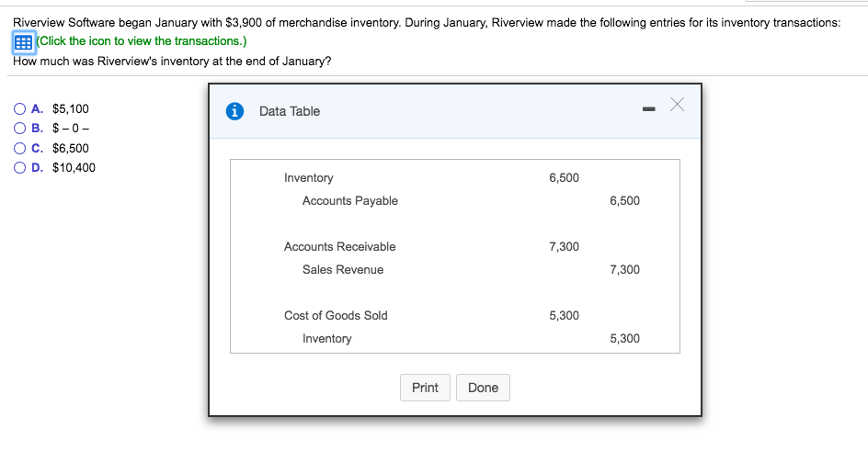The width and height of the screenshot is (868, 451).
Task: Click the Cost of Goods Sold entry
Action: tap(336, 316)
